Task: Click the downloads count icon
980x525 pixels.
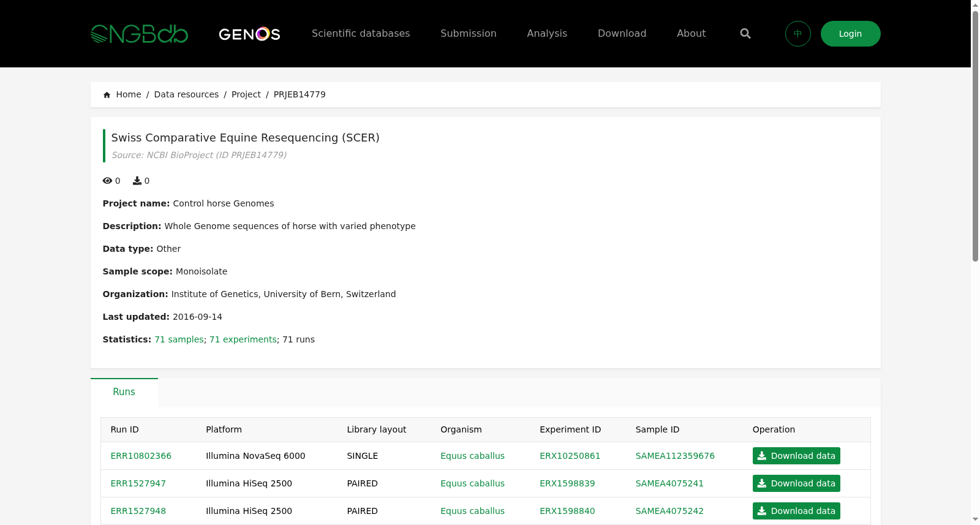Action: [137, 181]
